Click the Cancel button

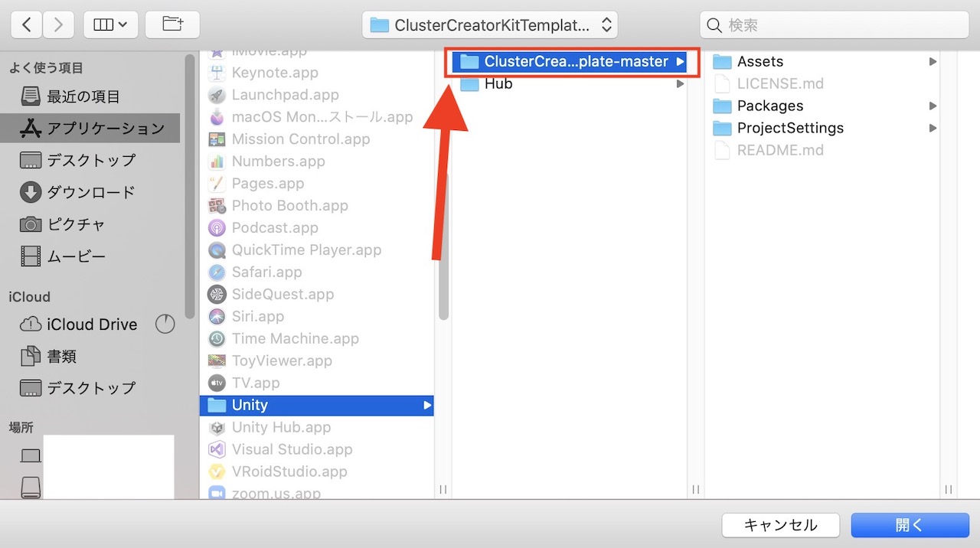(780, 525)
